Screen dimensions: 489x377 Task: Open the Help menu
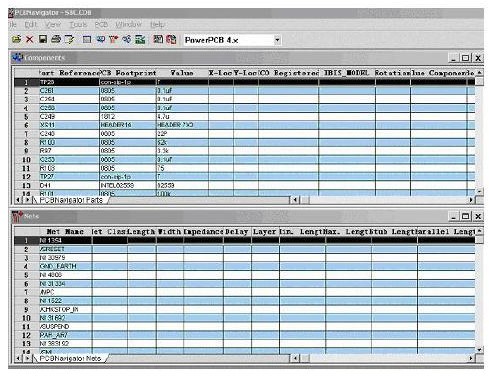(157, 25)
